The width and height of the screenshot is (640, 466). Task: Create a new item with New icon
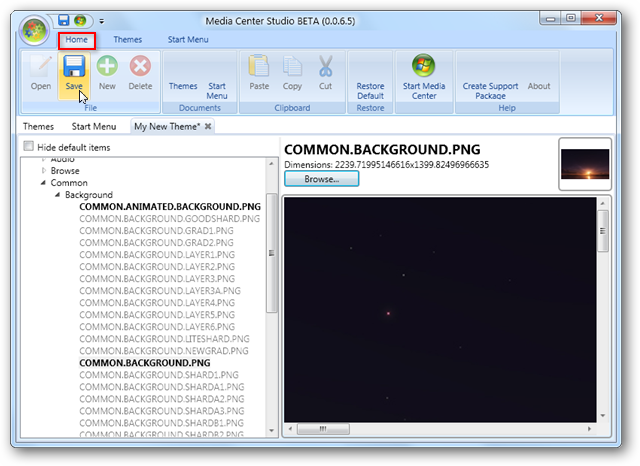(x=107, y=66)
